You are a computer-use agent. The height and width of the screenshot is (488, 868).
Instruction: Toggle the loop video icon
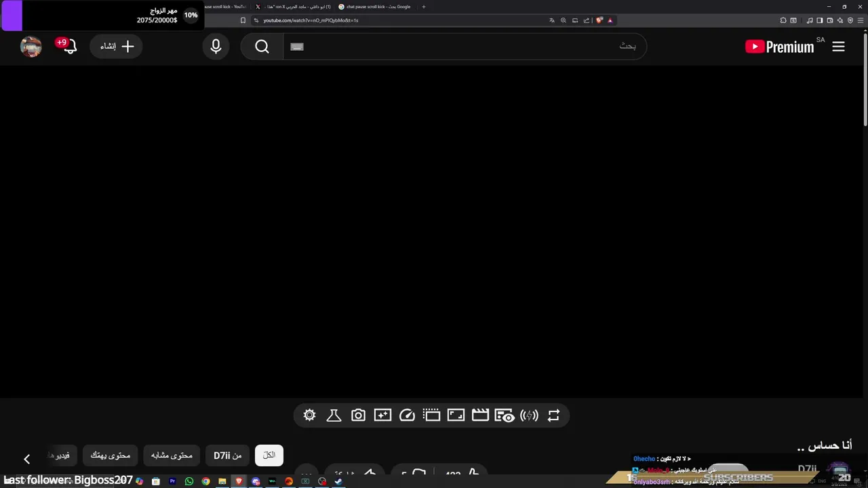click(553, 415)
